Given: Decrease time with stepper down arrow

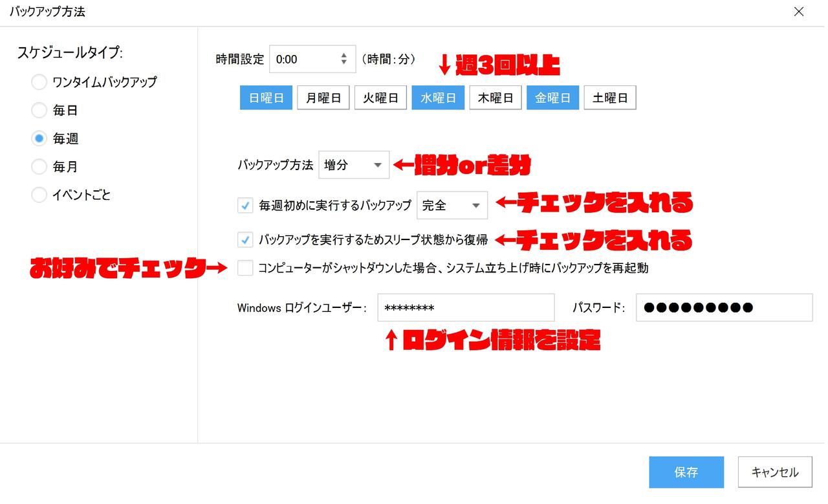Looking at the screenshot, I should (343, 63).
